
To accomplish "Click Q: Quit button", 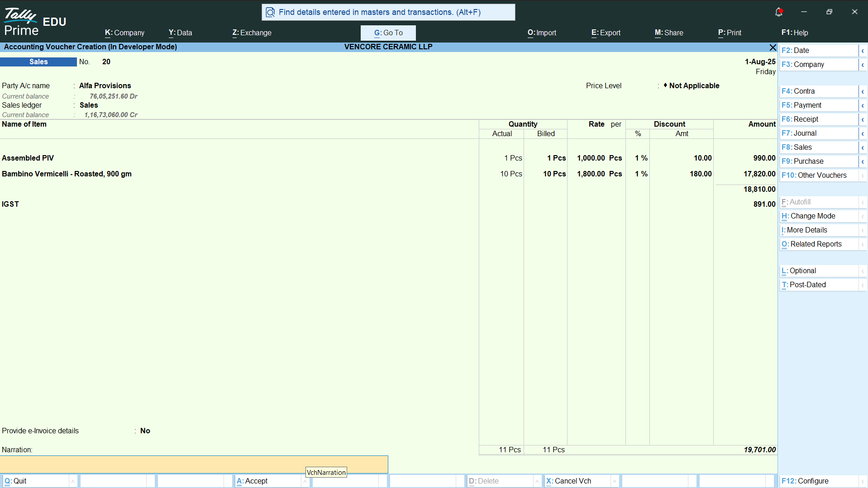I will click(36, 481).
